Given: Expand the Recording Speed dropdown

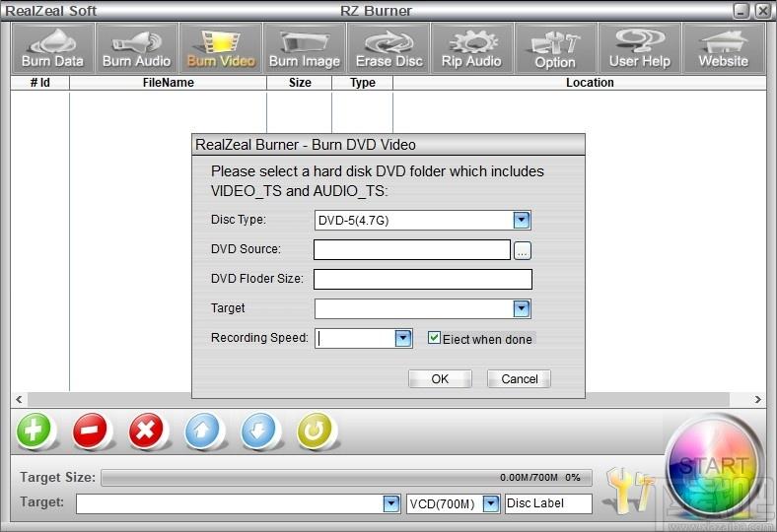Looking at the screenshot, I should click(x=403, y=339).
